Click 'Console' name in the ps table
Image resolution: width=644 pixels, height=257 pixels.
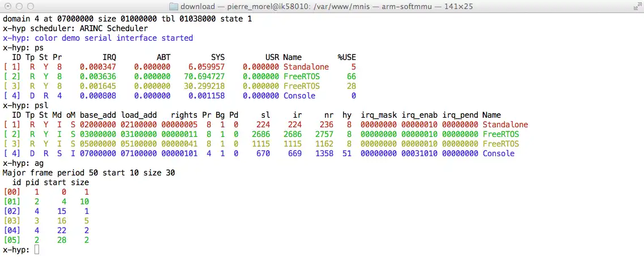tap(299, 96)
